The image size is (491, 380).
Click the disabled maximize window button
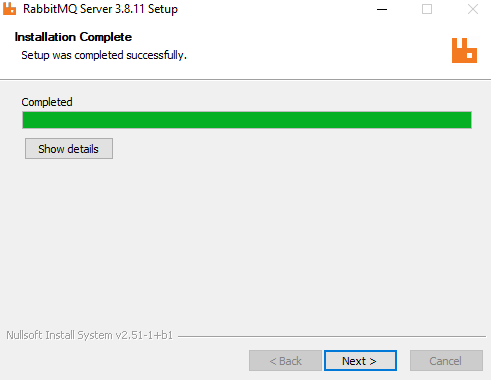427,9
